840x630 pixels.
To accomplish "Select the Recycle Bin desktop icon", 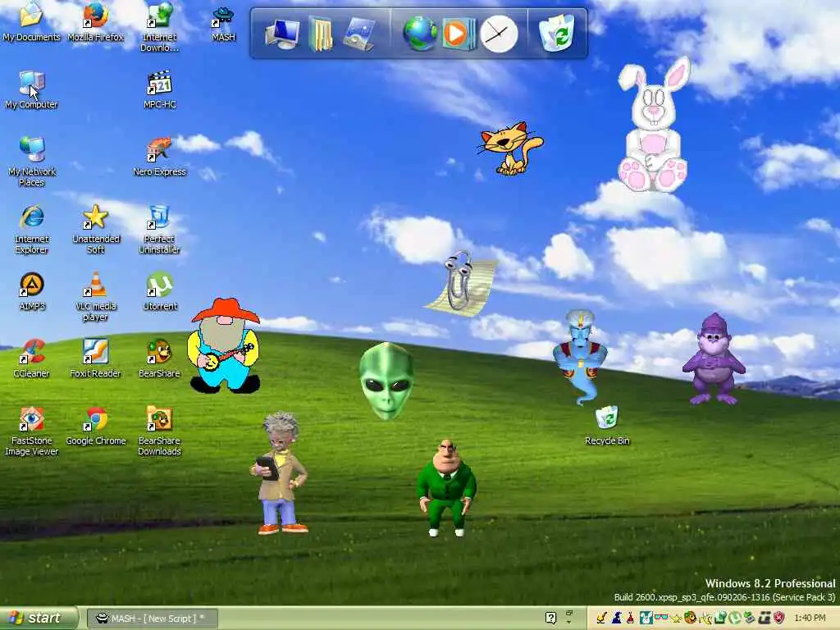I will coord(607,427).
